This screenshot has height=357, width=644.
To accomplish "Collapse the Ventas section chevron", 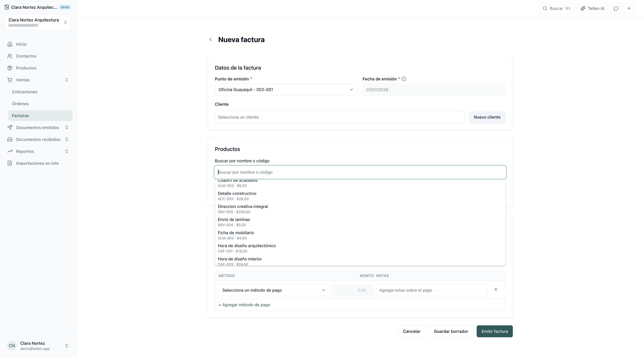I will [67, 80].
